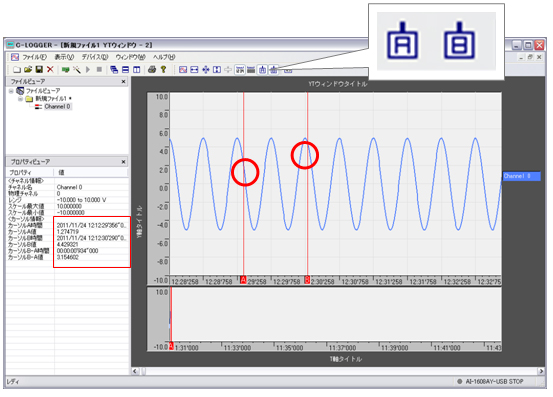The width and height of the screenshot is (553, 397).
Task: Tile windows horizontally with the stacked icon
Action: pos(126,70)
